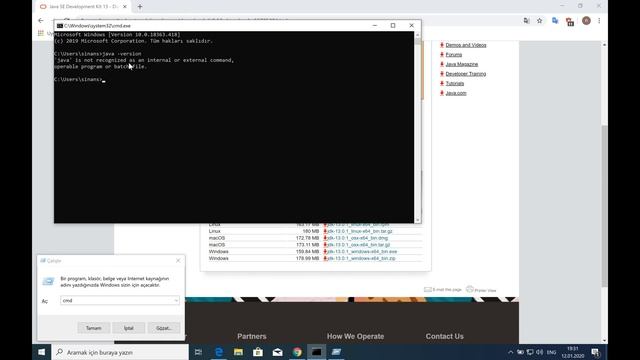
Task: Open the notification center icon
Action: pos(595,352)
